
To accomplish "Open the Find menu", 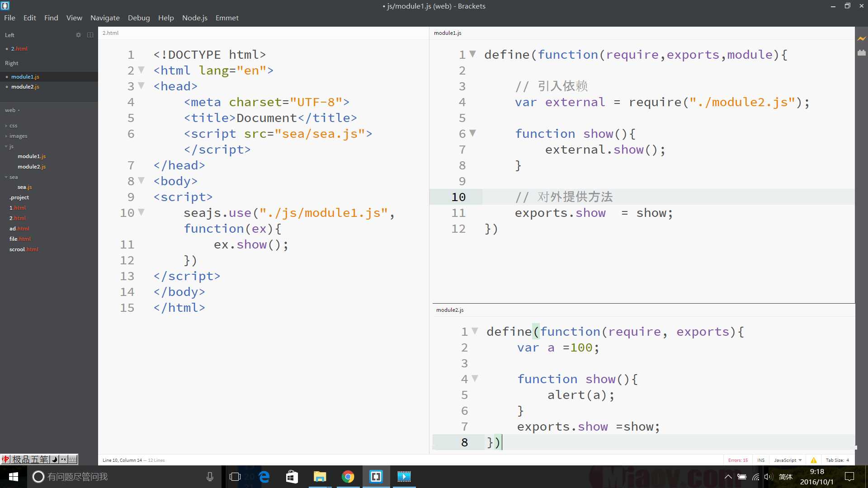I will [x=51, y=18].
